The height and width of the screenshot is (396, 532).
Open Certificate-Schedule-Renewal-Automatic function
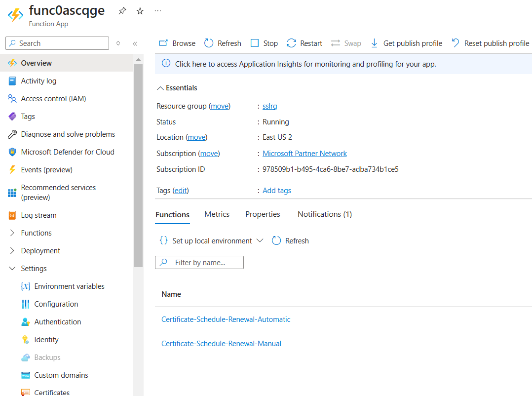(226, 319)
